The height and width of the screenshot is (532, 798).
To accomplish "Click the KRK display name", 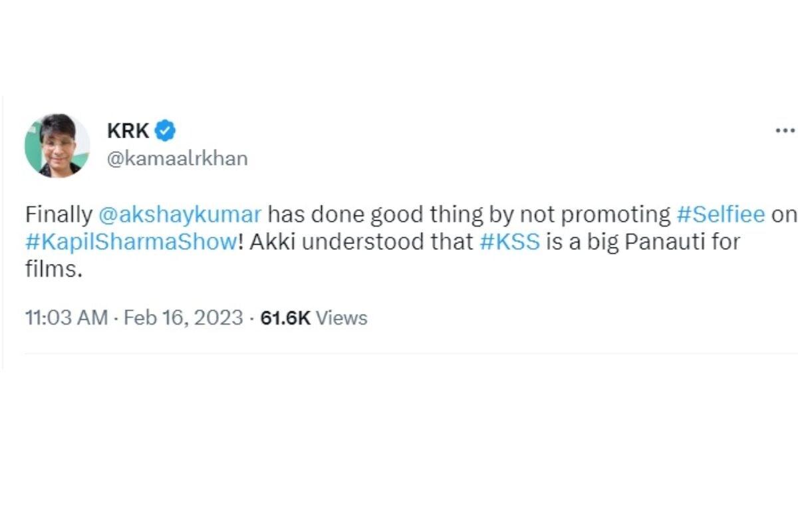I will 128,131.
